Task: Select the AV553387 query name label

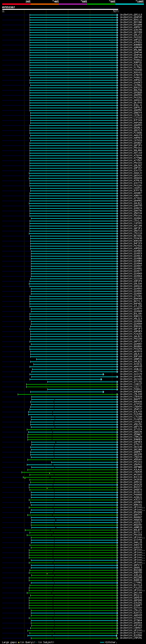Action: coord(8,7)
